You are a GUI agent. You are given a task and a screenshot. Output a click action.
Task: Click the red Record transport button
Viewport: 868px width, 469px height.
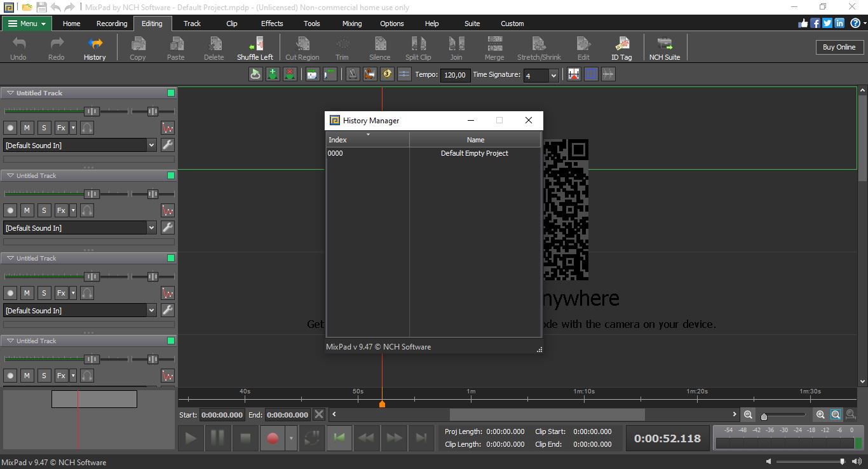[273, 438]
